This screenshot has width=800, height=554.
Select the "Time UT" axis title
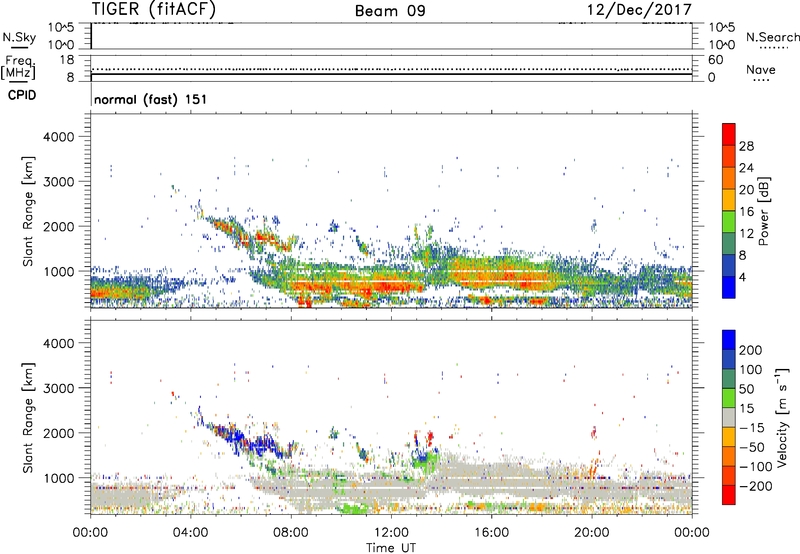391,548
